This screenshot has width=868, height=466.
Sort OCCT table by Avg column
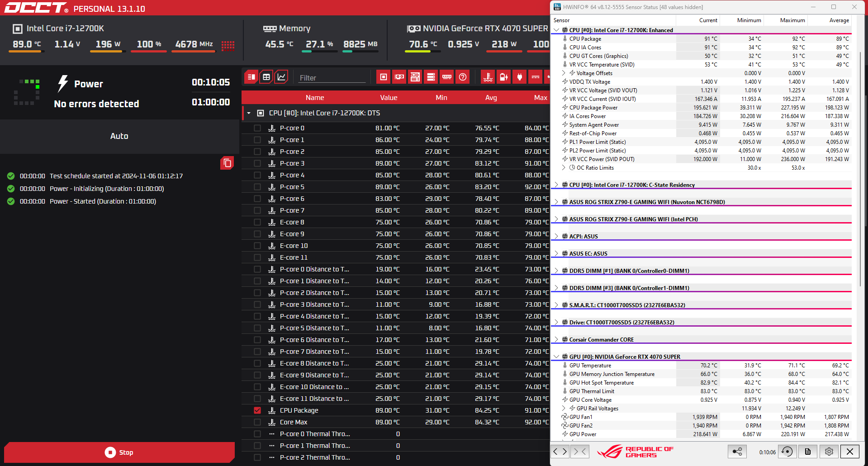491,97
